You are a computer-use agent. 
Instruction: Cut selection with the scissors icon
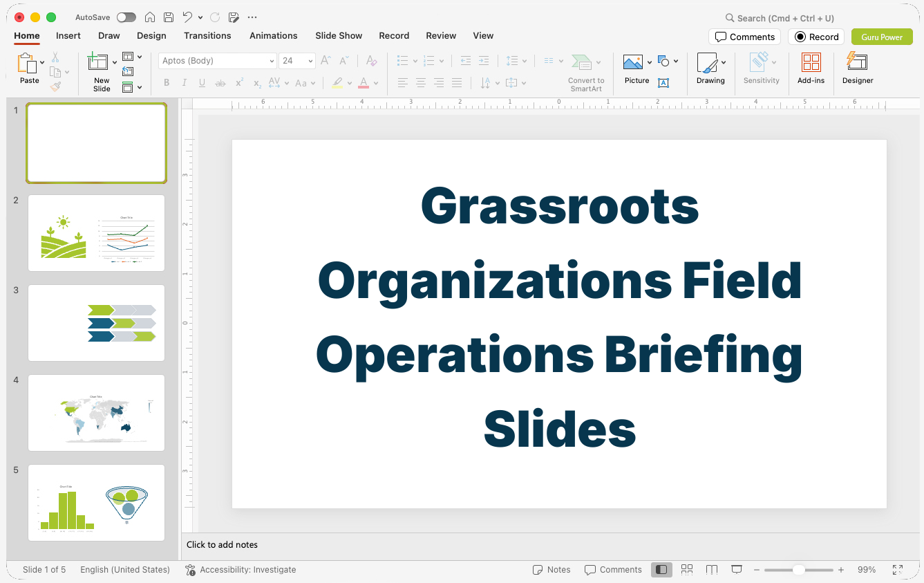tap(55, 57)
